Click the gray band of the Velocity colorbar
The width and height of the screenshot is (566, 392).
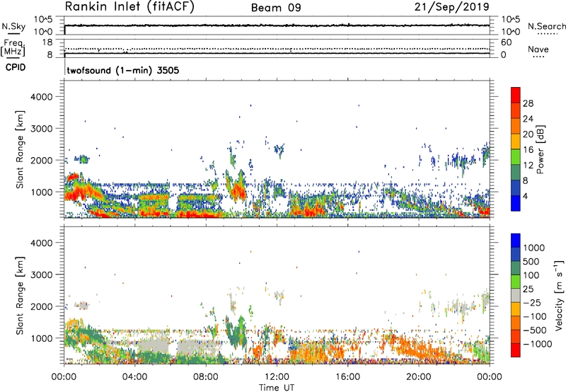pyautogui.click(x=516, y=296)
